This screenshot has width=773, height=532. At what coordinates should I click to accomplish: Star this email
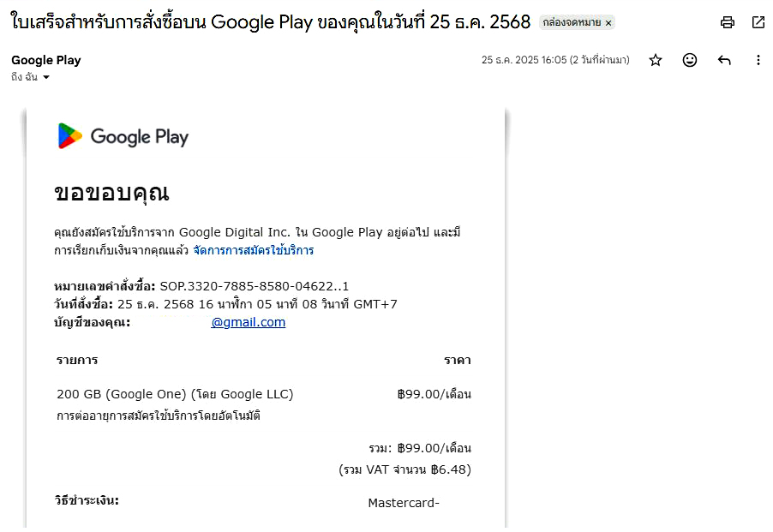tap(656, 60)
